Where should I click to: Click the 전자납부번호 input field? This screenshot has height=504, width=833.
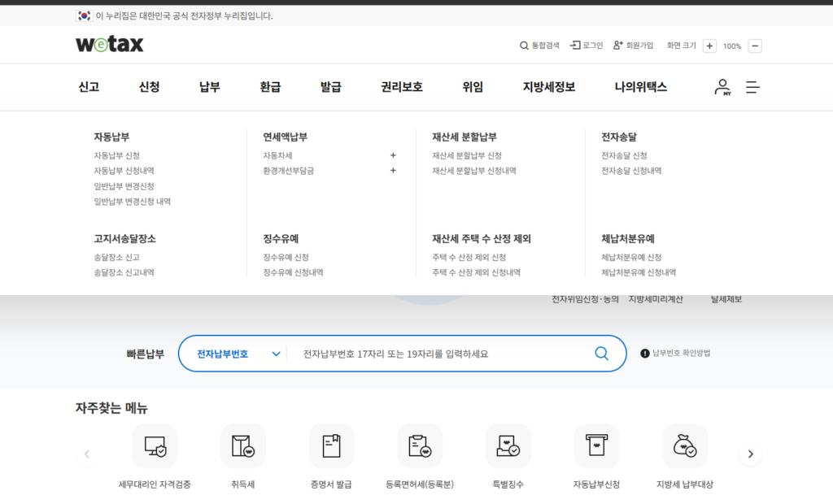441,354
